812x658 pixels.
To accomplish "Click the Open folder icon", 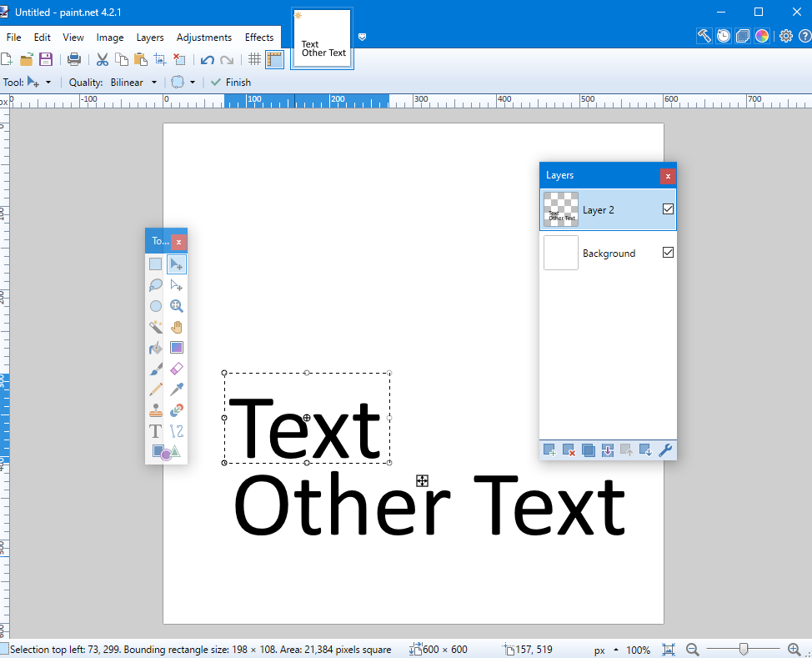I will pyautogui.click(x=27, y=59).
